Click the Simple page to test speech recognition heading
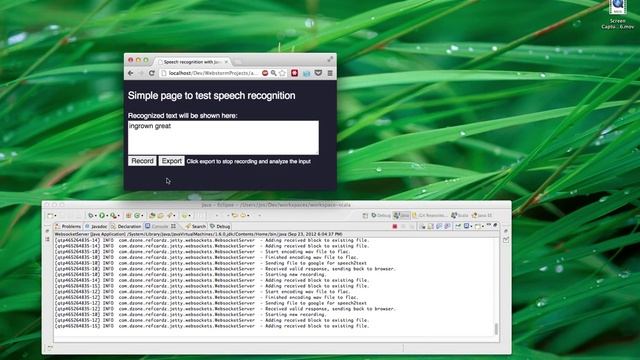 point(211,96)
